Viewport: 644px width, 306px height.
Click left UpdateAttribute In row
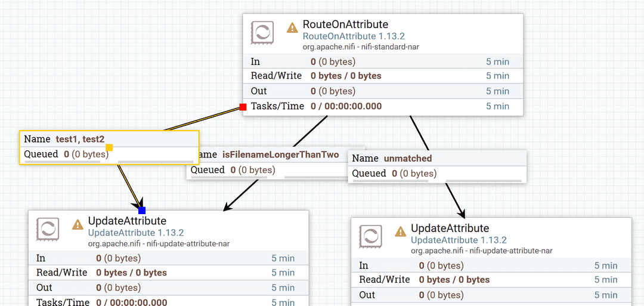168,258
